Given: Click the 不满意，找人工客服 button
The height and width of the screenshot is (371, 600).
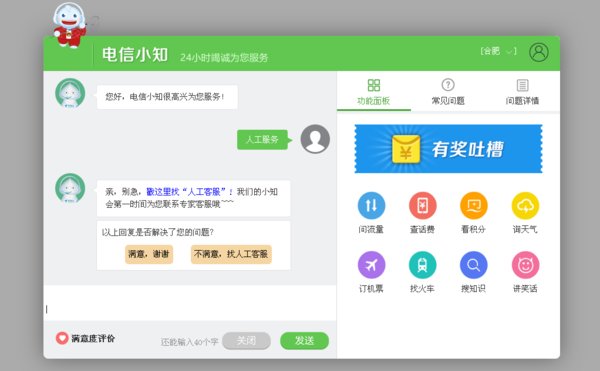Looking at the screenshot, I should tap(231, 254).
